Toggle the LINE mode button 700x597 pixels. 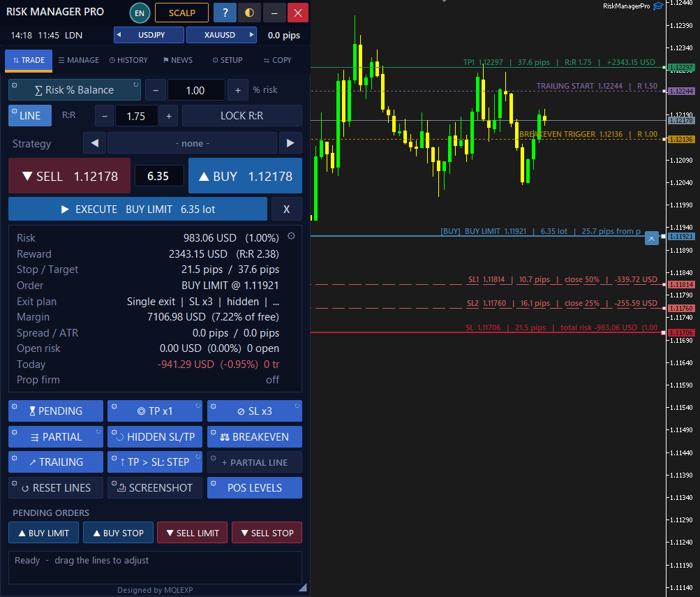[30, 116]
